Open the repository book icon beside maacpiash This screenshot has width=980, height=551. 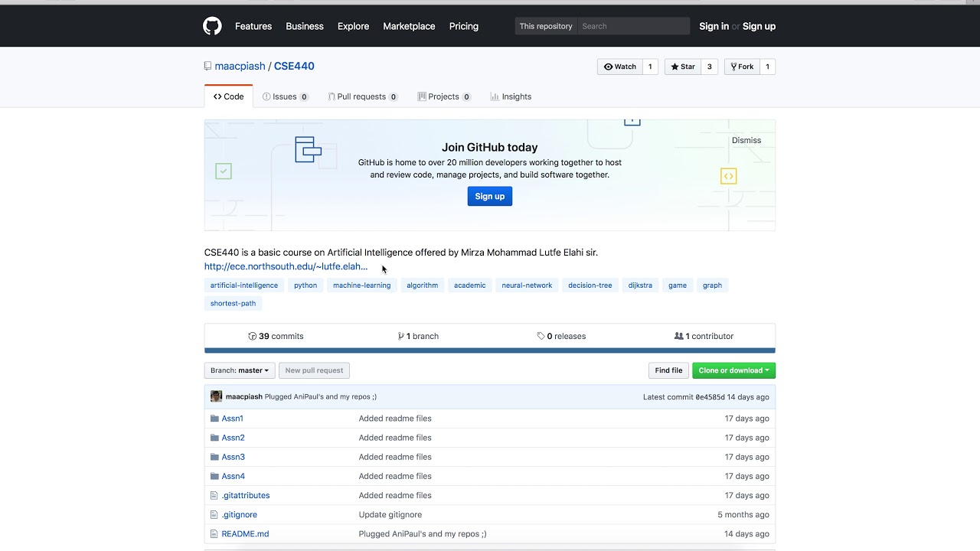coord(207,67)
